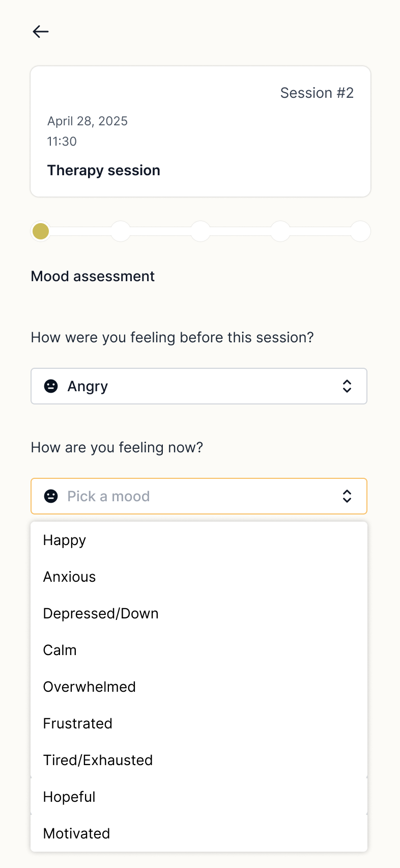Select Happy from the mood list
The image size is (400, 868).
64,540
